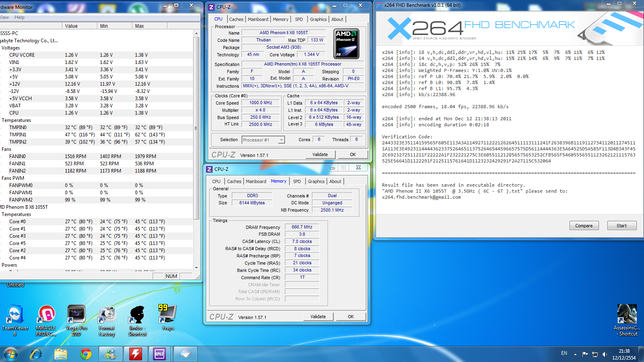This screenshot has width=644, height=362.
Task: Open Windows Explorer folder icon on taskbar
Action: tap(61, 354)
